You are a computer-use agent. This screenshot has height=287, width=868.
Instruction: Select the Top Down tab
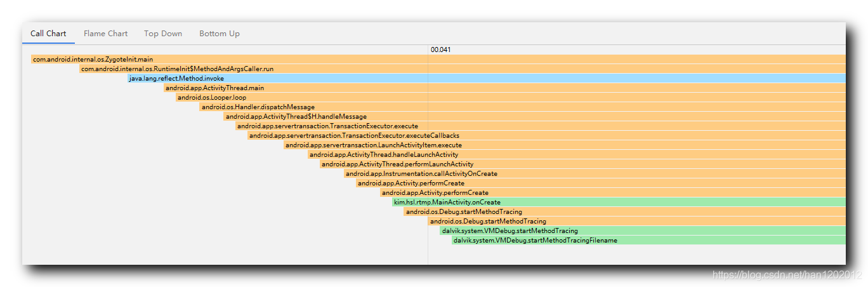tap(163, 34)
